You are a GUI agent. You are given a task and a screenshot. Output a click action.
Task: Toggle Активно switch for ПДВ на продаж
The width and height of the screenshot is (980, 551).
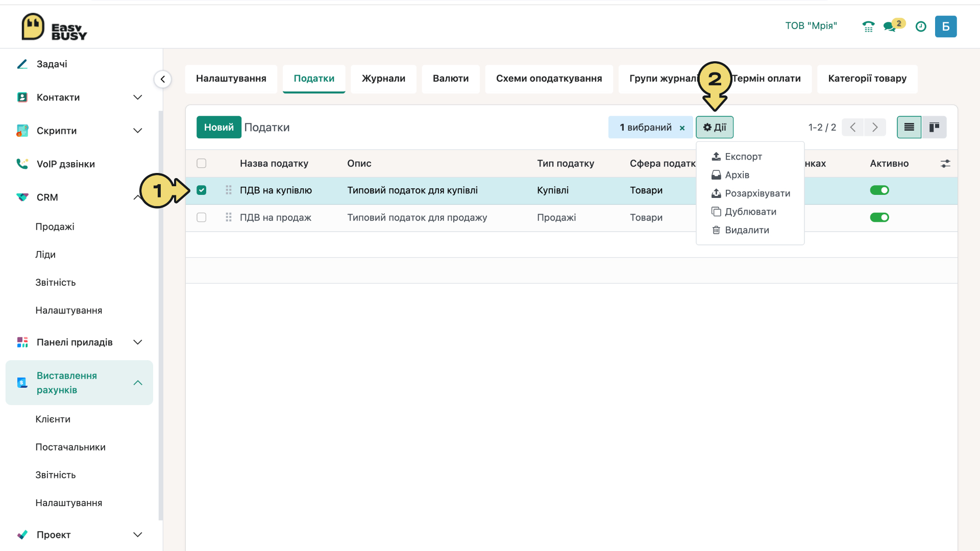tap(879, 217)
